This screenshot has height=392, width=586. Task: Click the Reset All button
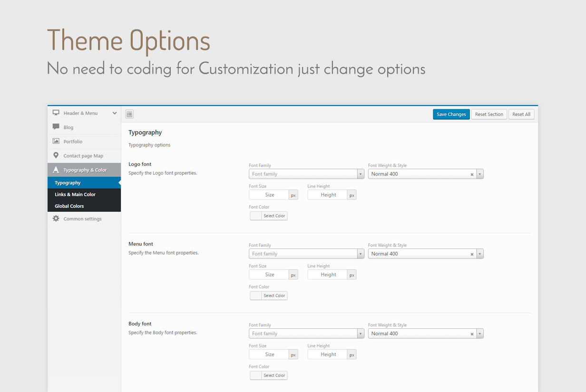pos(521,114)
